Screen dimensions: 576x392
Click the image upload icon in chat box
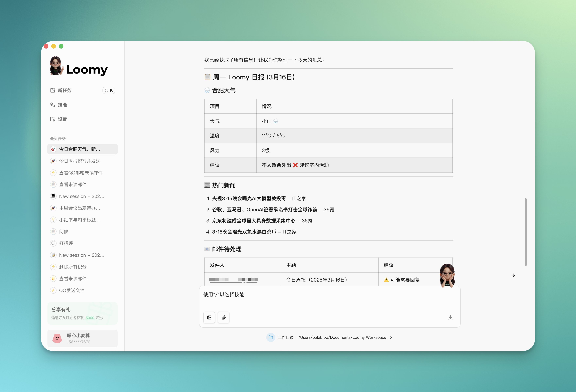(209, 317)
